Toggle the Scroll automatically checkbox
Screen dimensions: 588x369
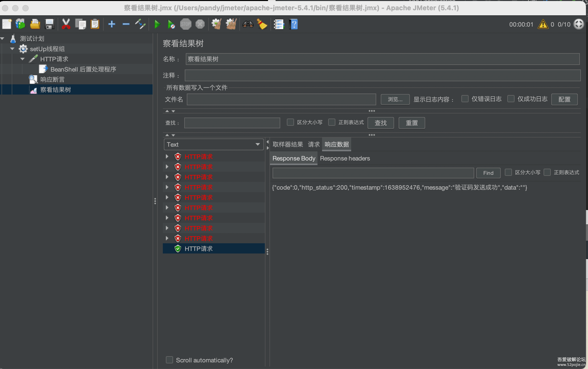coord(169,360)
